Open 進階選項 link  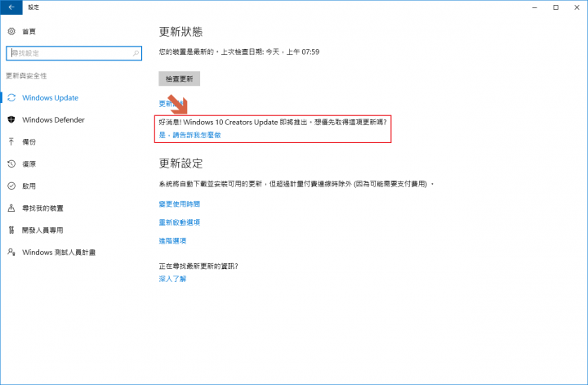pos(172,240)
